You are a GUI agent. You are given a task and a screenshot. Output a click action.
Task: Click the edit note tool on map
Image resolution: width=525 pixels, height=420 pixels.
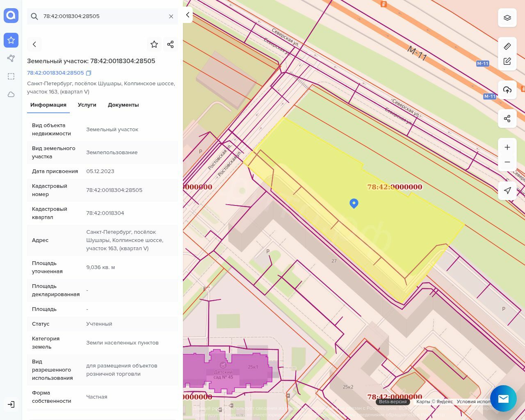click(x=507, y=62)
